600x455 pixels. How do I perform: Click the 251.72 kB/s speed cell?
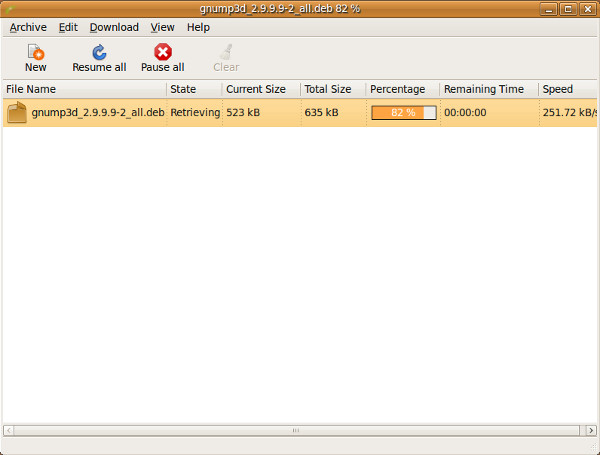(x=569, y=113)
